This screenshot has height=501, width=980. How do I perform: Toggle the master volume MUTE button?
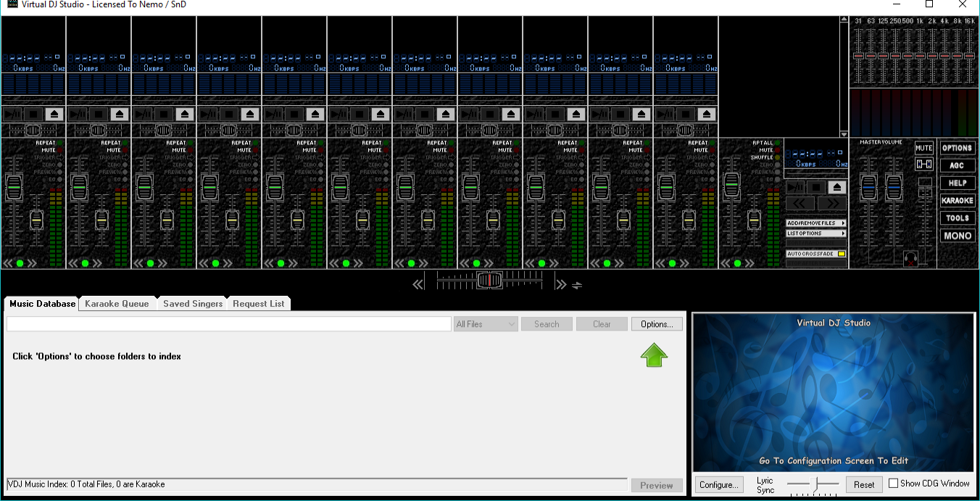(x=923, y=148)
